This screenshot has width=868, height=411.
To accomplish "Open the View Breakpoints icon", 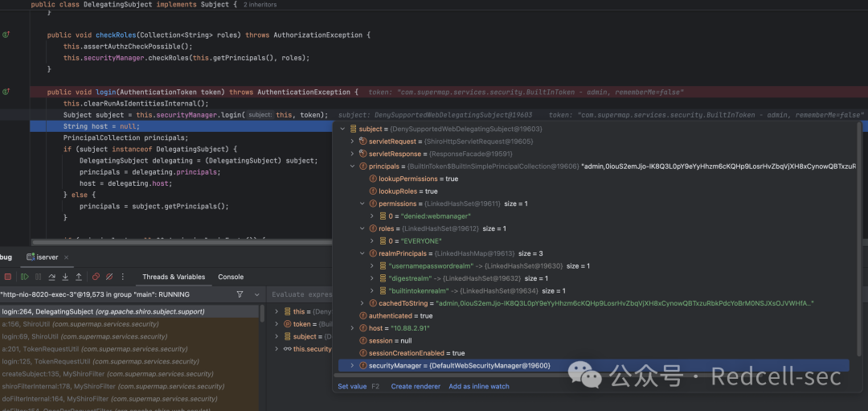I will pos(96,277).
